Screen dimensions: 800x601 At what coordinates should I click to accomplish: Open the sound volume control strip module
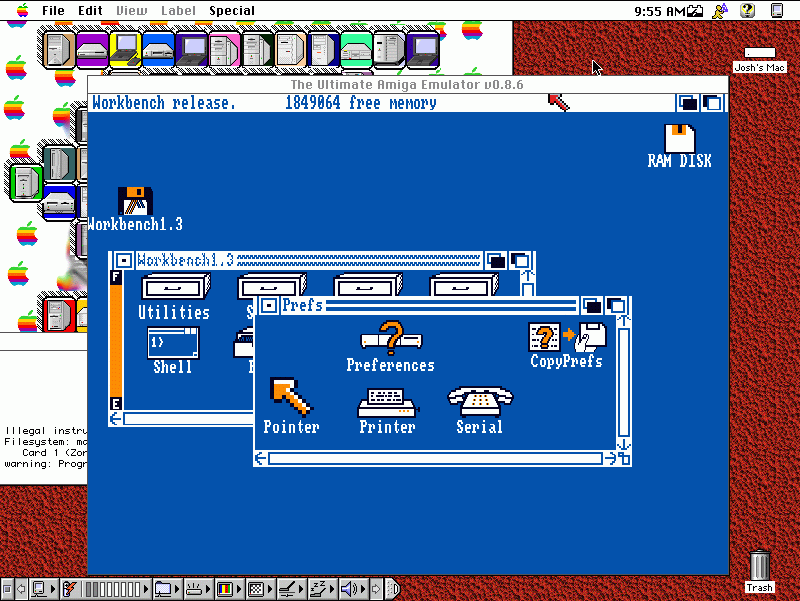point(353,589)
